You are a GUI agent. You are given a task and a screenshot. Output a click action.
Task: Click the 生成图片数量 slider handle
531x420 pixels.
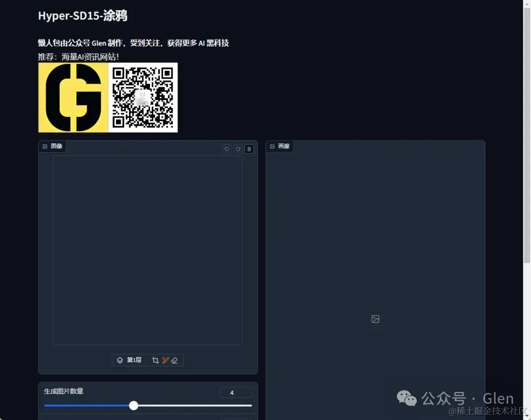tap(134, 405)
